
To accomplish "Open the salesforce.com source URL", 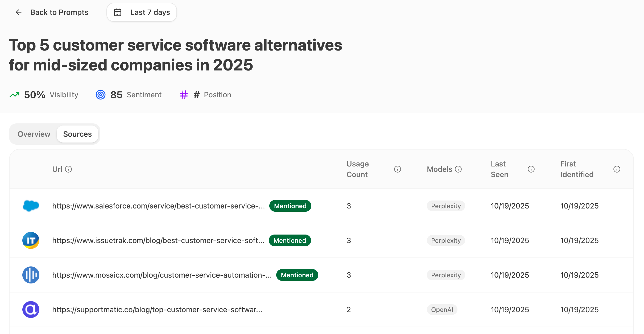I will [x=158, y=206].
